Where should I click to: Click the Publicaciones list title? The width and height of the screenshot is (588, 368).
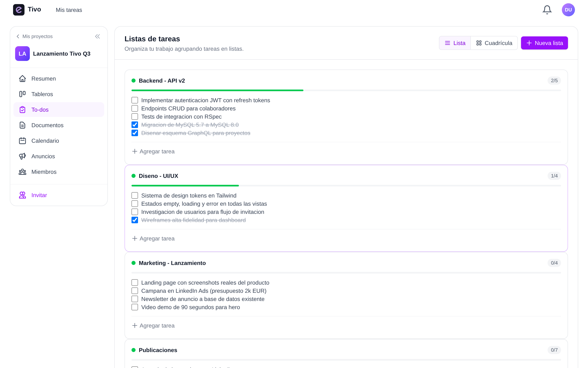[158, 350]
